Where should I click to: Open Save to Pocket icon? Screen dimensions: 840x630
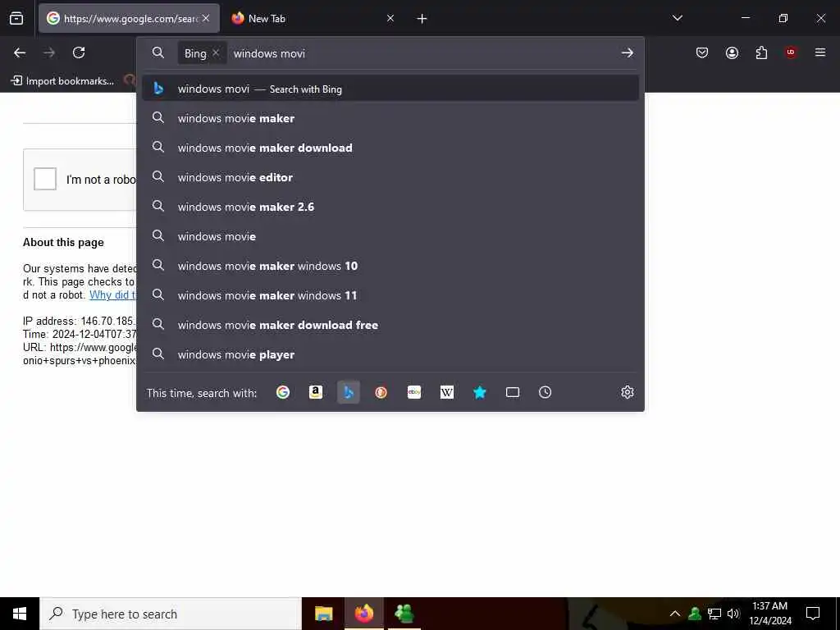point(702,52)
